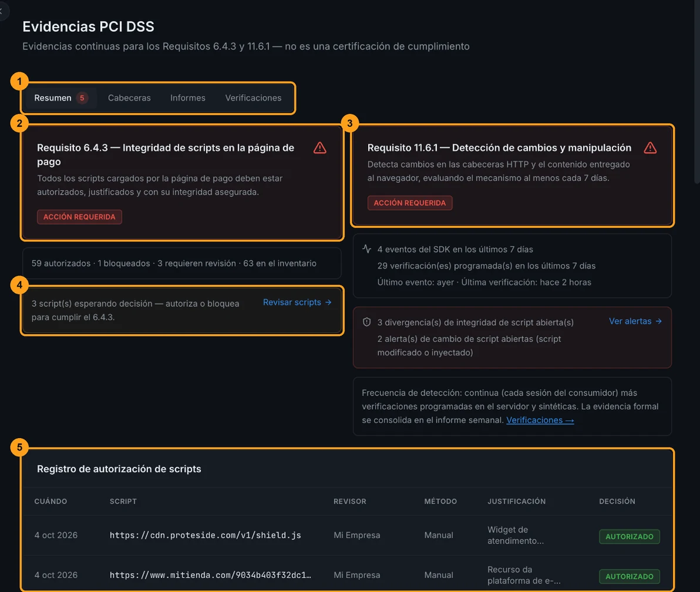Click AUTORIZADO badge in the mitienda.com row
The image size is (700, 592).
point(630,576)
